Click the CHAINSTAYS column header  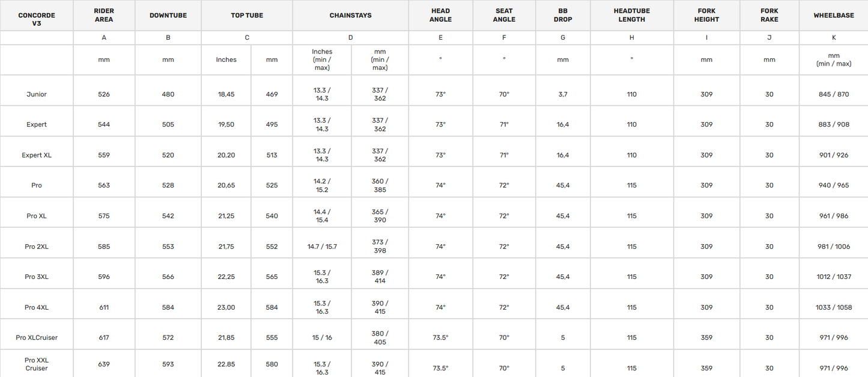click(x=351, y=16)
